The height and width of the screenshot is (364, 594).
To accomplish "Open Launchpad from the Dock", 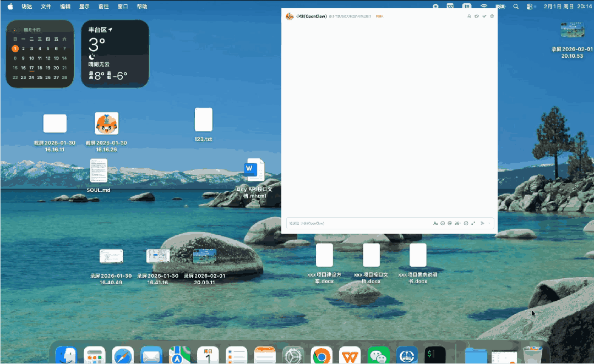I will (94, 356).
